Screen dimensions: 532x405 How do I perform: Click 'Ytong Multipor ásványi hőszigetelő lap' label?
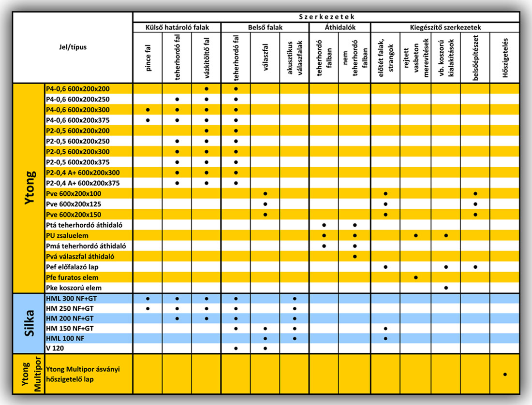pyautogui.click(x=82, y=374)
